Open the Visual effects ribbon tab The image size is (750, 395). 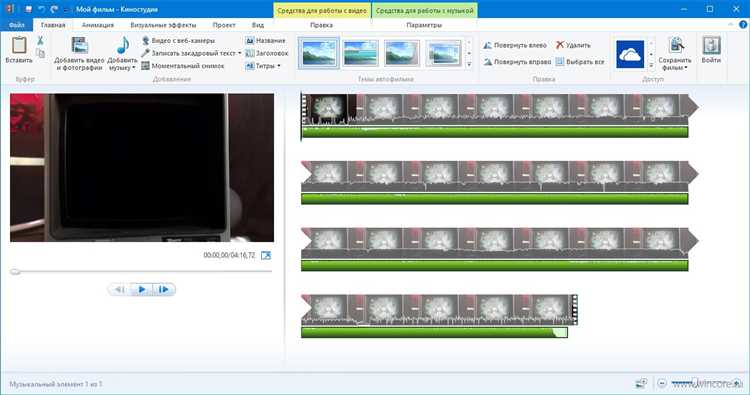click(x=163, y=25)
